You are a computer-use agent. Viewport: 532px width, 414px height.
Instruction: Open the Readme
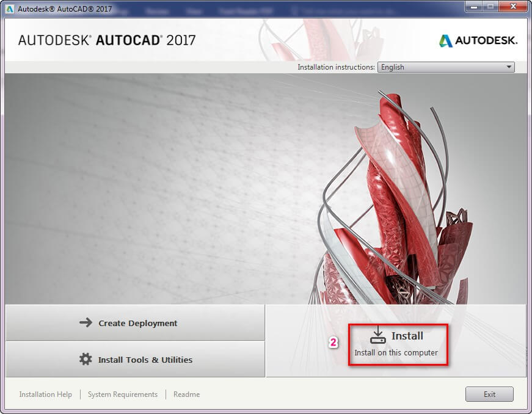coord(186,394)
